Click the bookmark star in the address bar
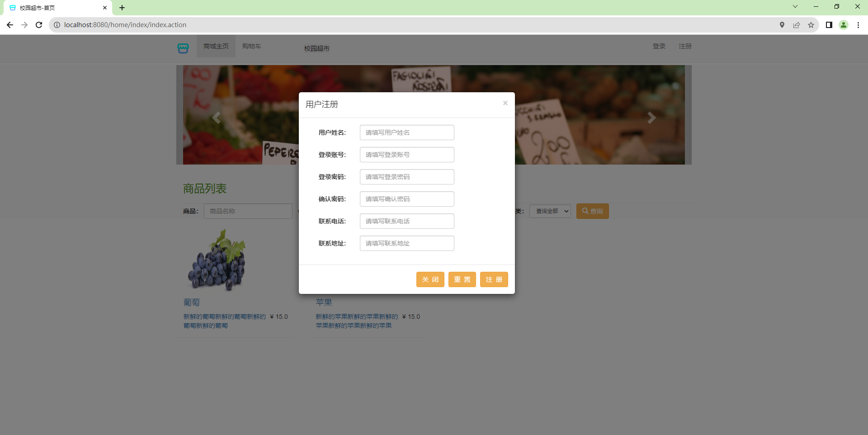The image size is (868, 435). point(811,25)
